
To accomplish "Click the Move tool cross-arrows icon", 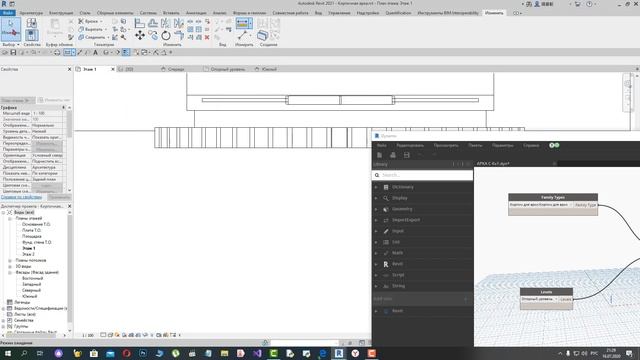I will [x=140, y=36].
